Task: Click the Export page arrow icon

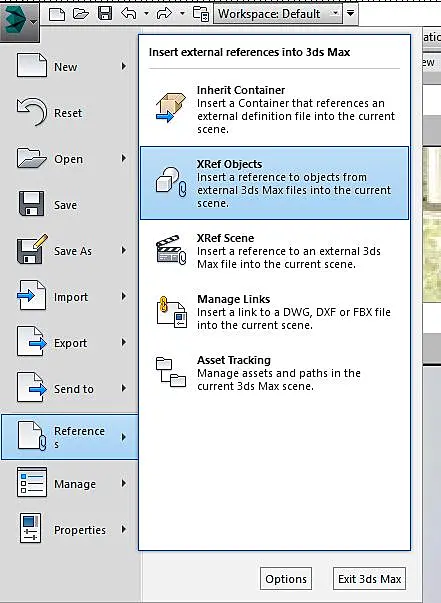Action: [32, 341]
